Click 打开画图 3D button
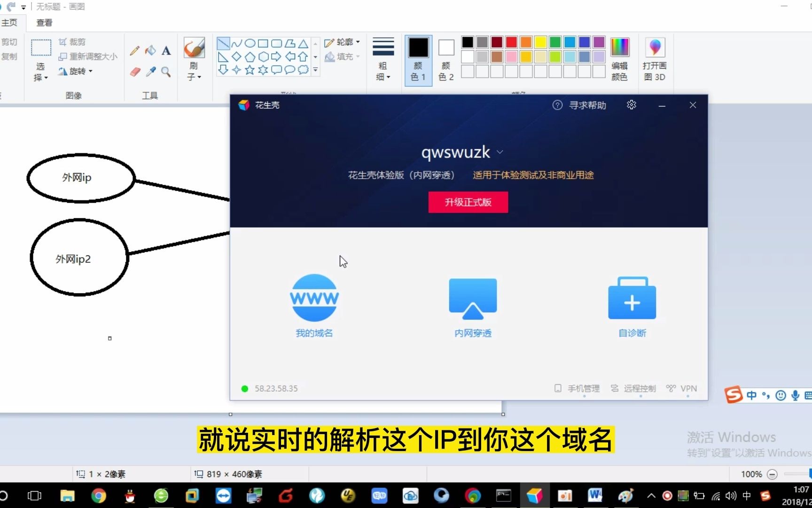The width and height of the screenshot is (812, 508). [655, 59]
